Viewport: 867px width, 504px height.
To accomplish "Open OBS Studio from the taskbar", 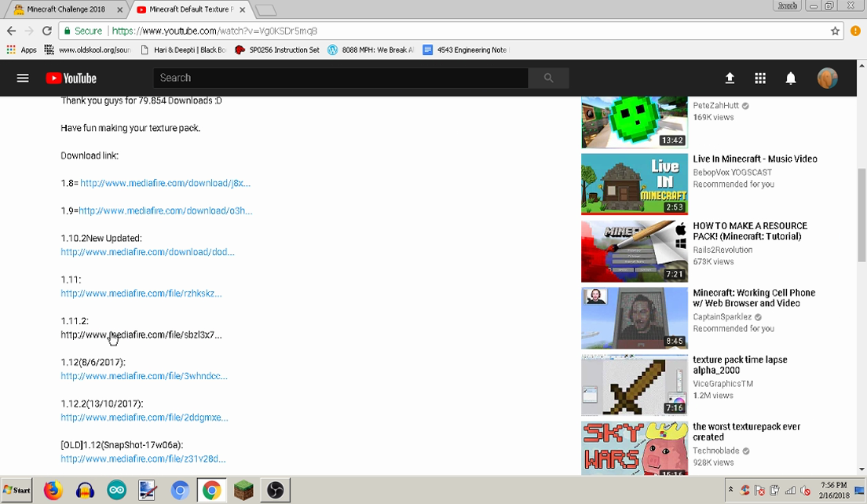I will [276, 490].
